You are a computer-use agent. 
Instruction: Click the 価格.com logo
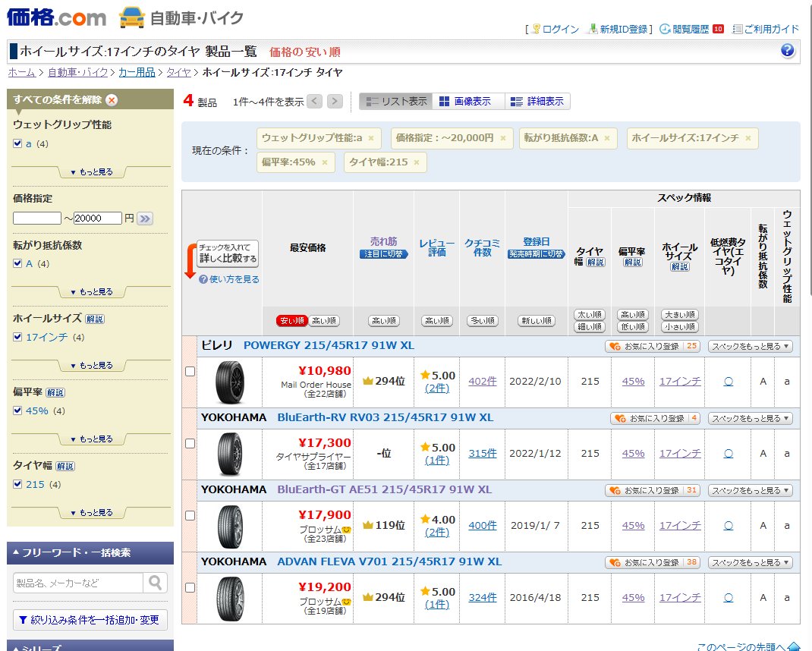pyautogui.click(x=56, y=17)
